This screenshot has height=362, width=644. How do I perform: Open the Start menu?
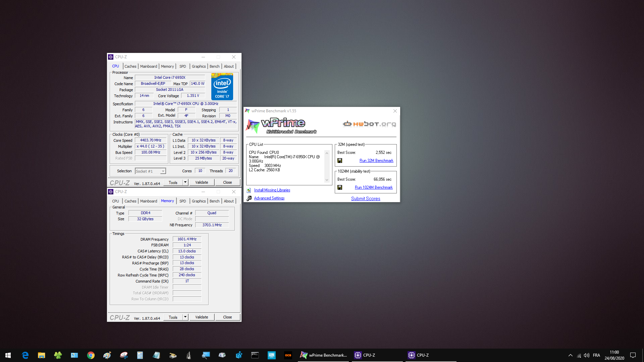pyautogui.click(x=8, y=355)
